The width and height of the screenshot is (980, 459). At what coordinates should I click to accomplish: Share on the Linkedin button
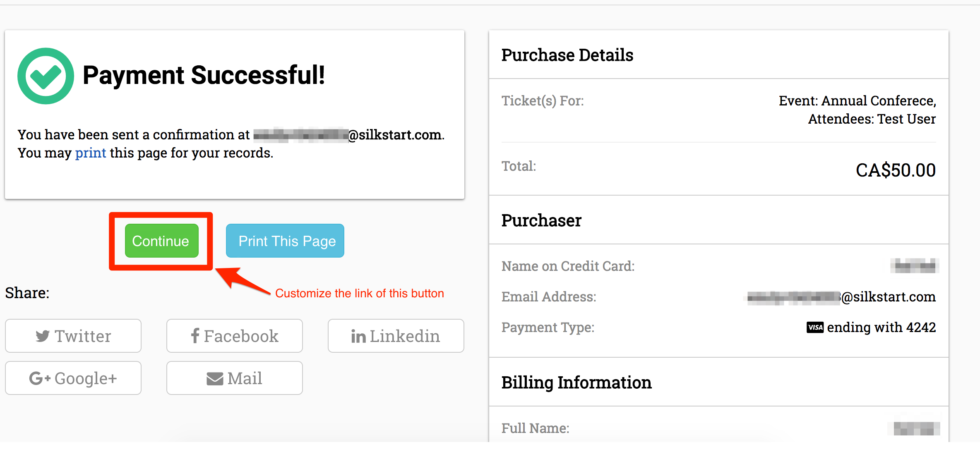(396, 336)
